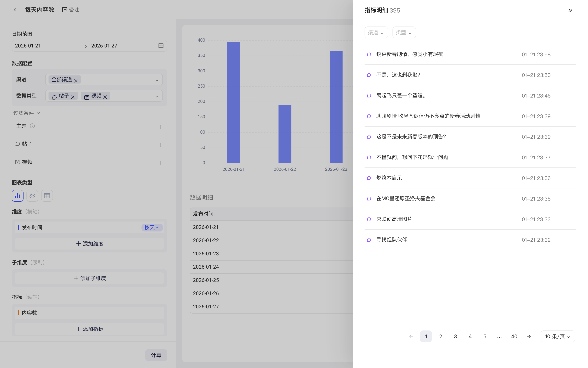The width and height of the screenshot is (588, 368).
Task: Go to page 2
Action: pos(440,336)
